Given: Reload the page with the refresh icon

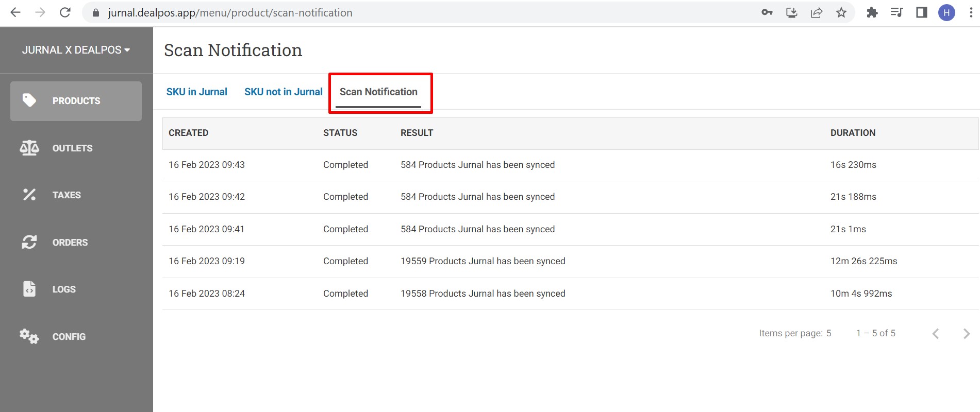Looking at the screenshot, I should pyautogui.click(x=65, y=12).
